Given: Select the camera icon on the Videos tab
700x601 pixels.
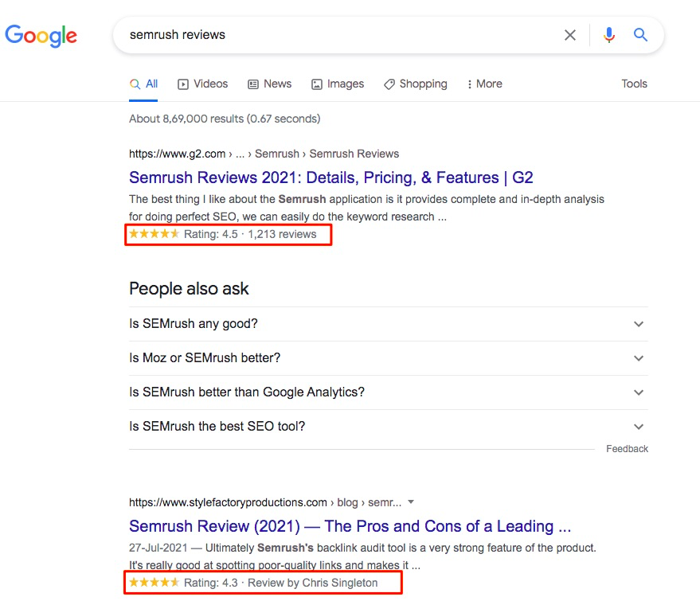Looking at the screenshot, I should [182, 84].
